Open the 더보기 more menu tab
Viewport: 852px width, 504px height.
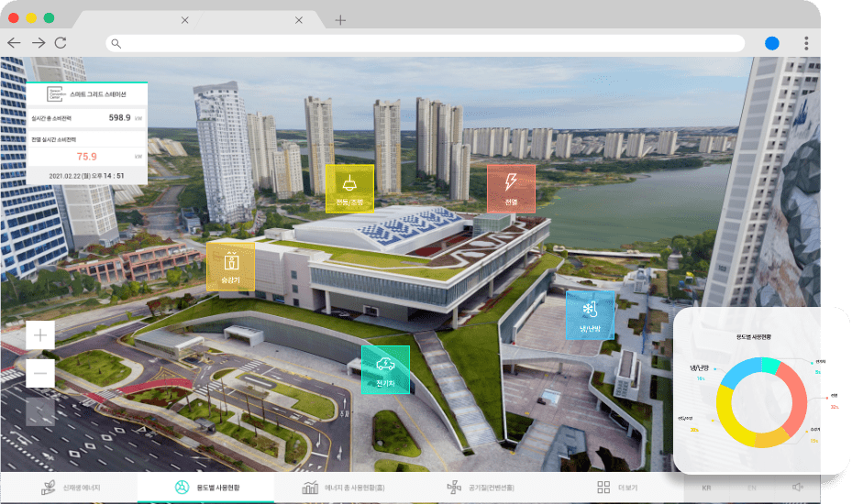[616, 488]
